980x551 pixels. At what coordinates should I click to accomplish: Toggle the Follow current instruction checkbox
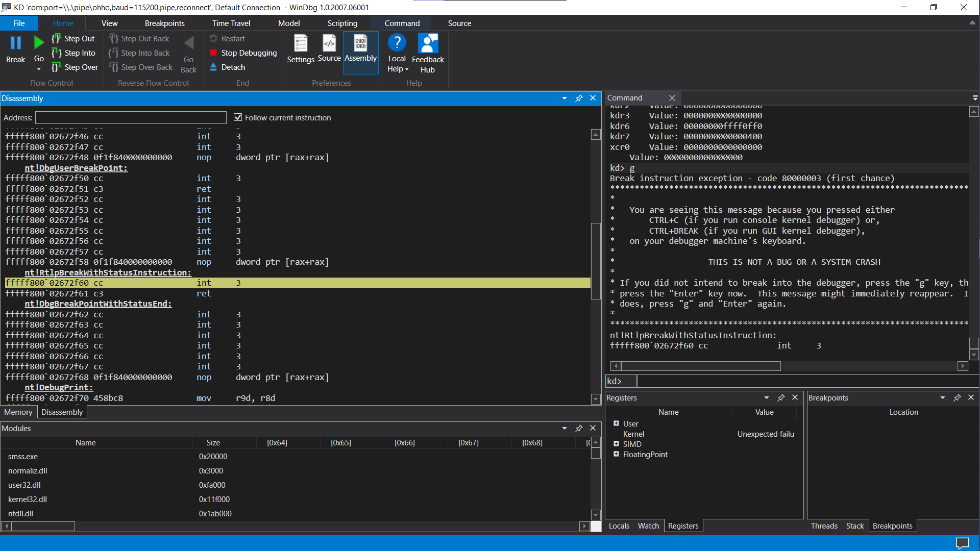238,117
